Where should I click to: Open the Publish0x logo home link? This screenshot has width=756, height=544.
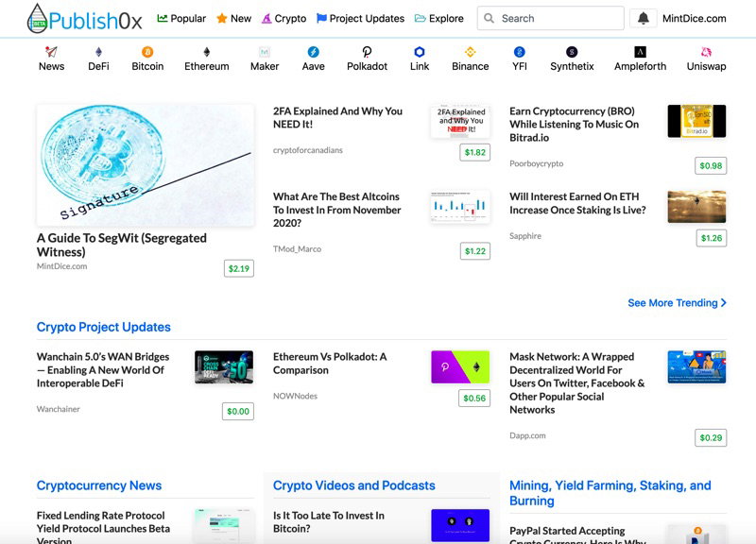tap(85, 19)
